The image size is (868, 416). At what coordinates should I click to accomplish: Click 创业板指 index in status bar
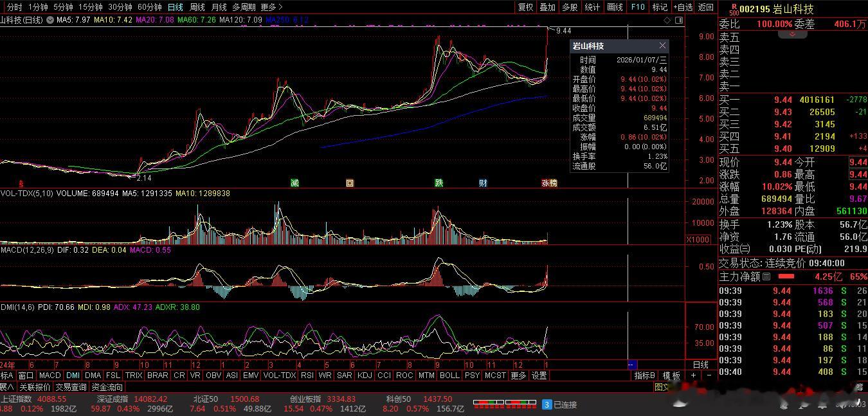tap(307, 399)
